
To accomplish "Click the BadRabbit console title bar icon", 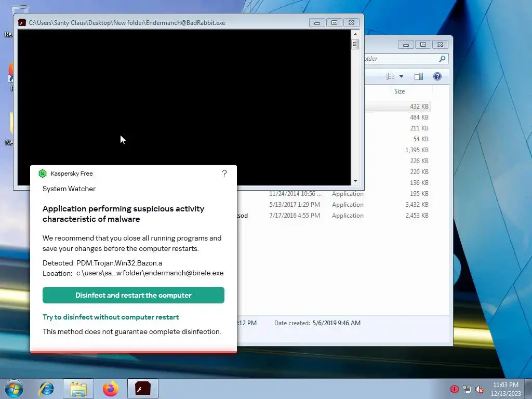I will point(22,23).
